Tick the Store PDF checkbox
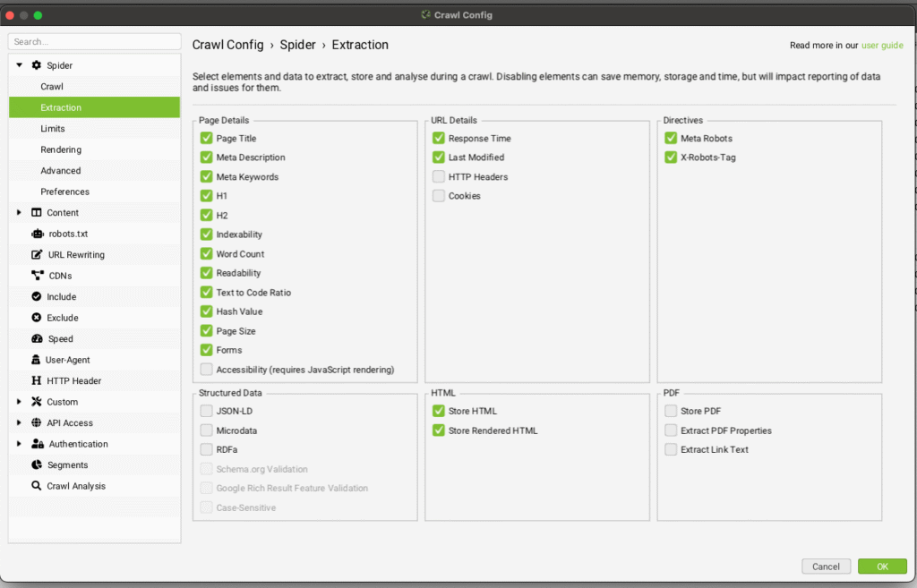 tap(671, 412)
